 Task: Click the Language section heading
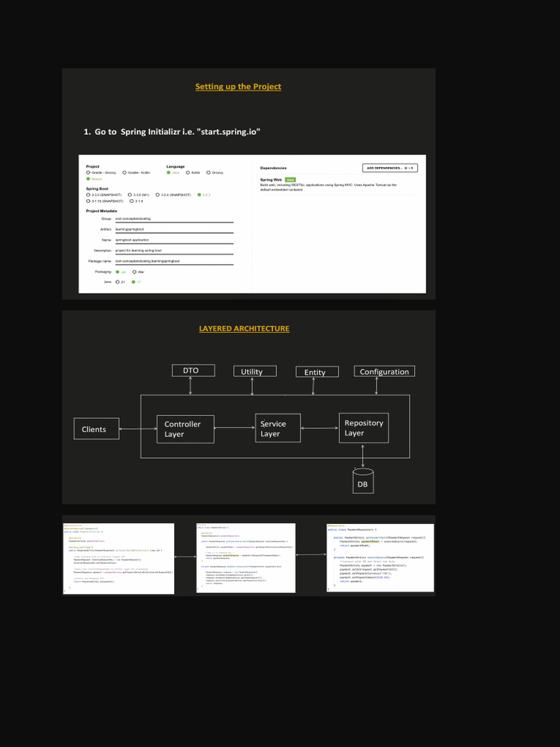point(175,166)
